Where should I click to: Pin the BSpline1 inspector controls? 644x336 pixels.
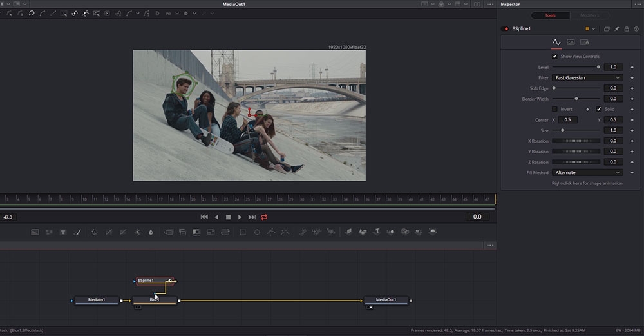[x=616, y=29]
